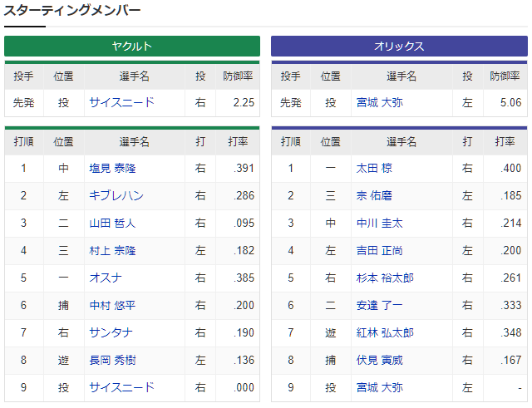Click the green ヤクルト team header

click(x=132, y=47)
